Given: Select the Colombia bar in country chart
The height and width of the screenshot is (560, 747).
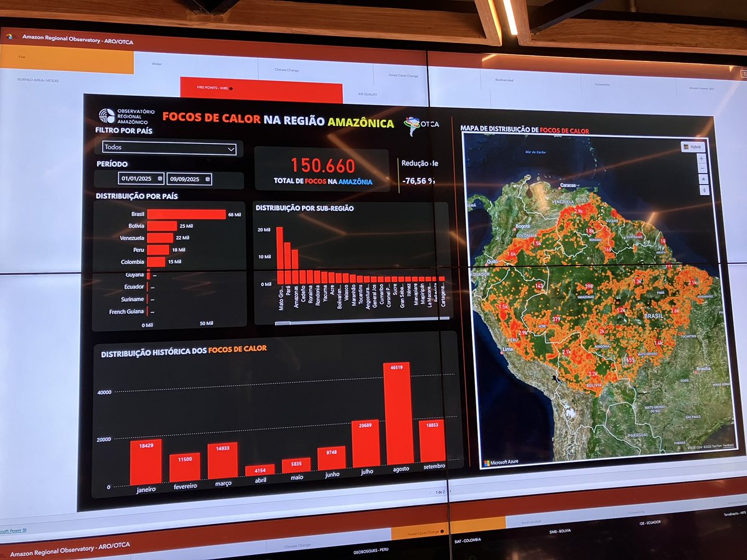Looking at the screenshot, I should (x=156, y=262).
